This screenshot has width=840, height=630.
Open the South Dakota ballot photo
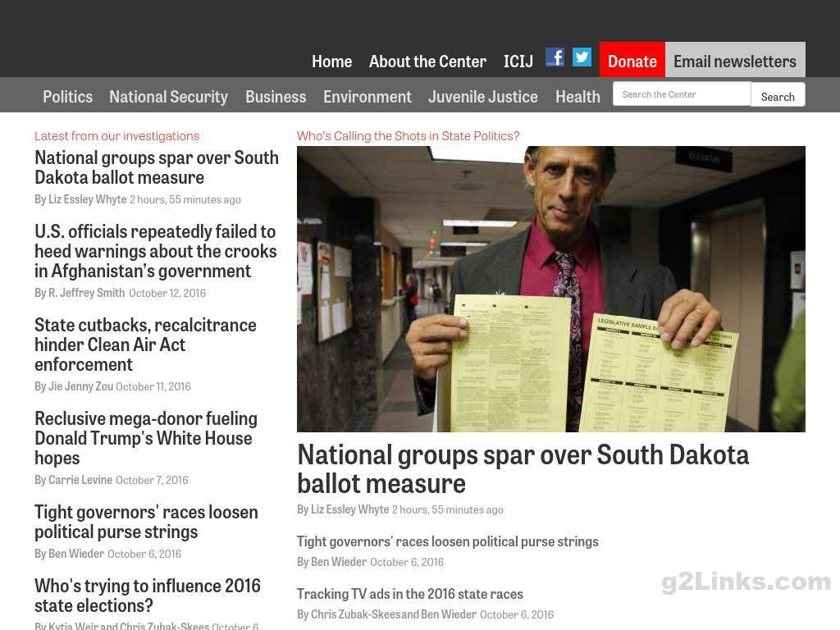pyautogui.click(x=550, y=289)
